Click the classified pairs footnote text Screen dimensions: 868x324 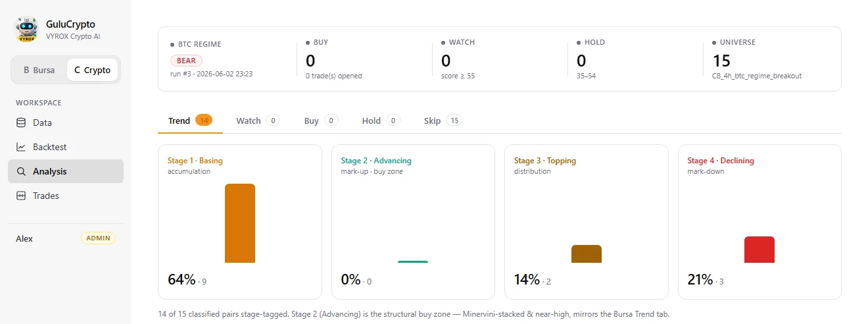pos(414,313)
